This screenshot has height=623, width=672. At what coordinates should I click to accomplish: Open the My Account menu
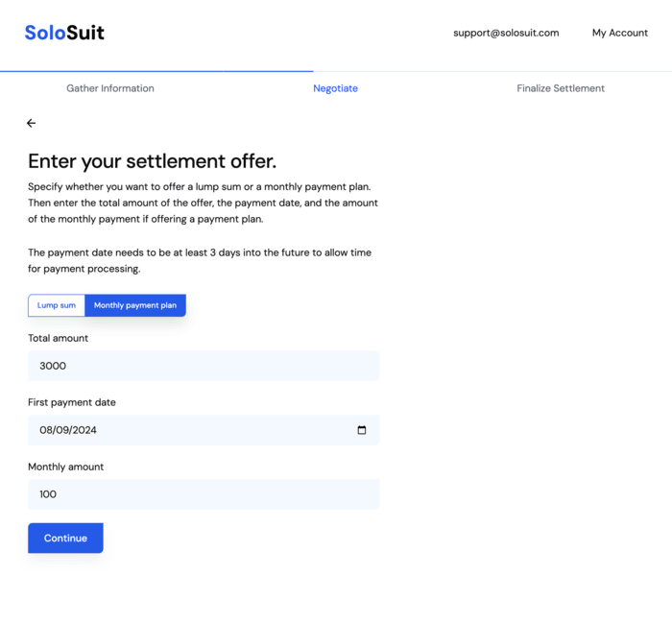click(x=619, y=33)
